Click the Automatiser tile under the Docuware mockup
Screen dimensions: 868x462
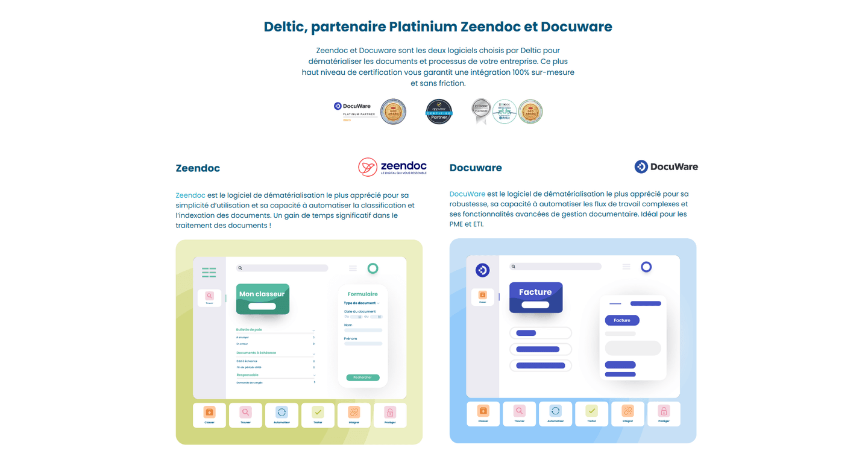point(555,414)
